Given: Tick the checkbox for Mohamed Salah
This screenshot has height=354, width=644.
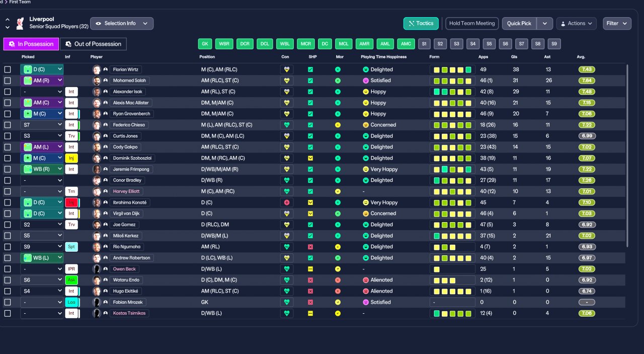Looking at the screenshot, I should pyautogui.click(x=8, y=81).
